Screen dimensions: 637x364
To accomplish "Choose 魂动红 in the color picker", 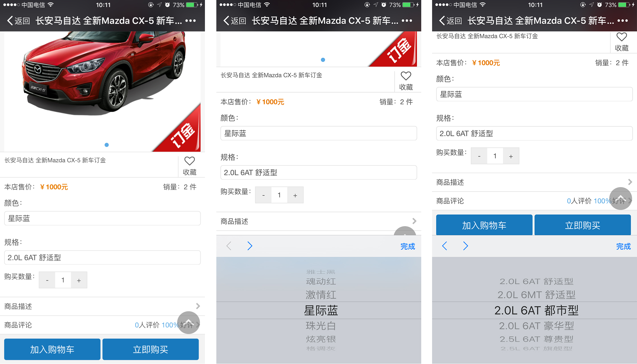I will coord(321,282).
